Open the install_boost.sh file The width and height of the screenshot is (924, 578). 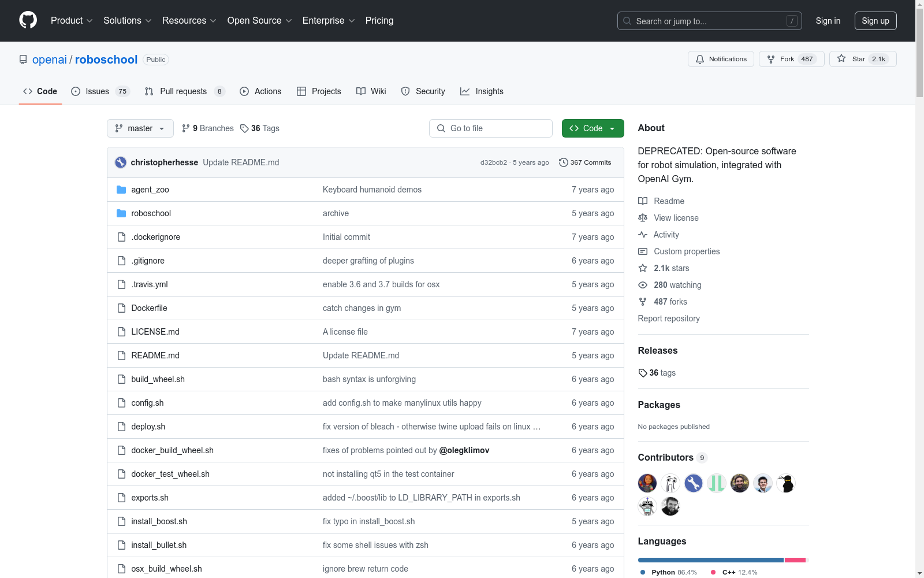(159, 521)
